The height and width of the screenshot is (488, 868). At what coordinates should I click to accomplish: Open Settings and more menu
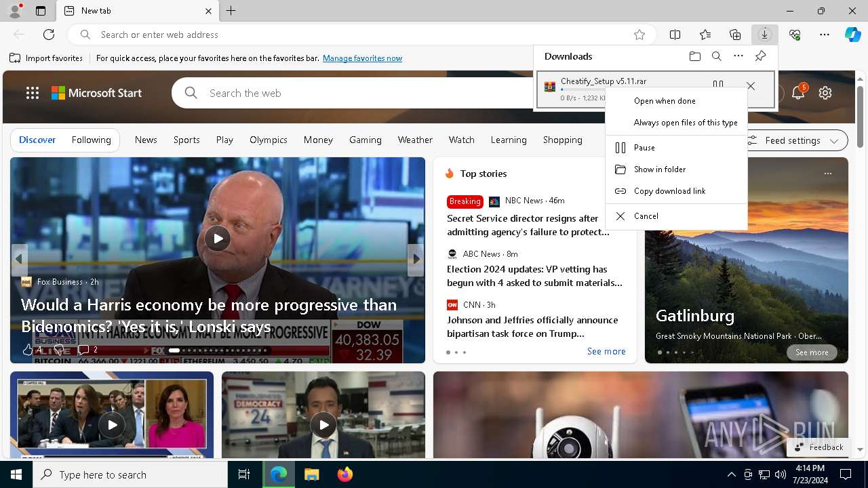coord(825,35)
